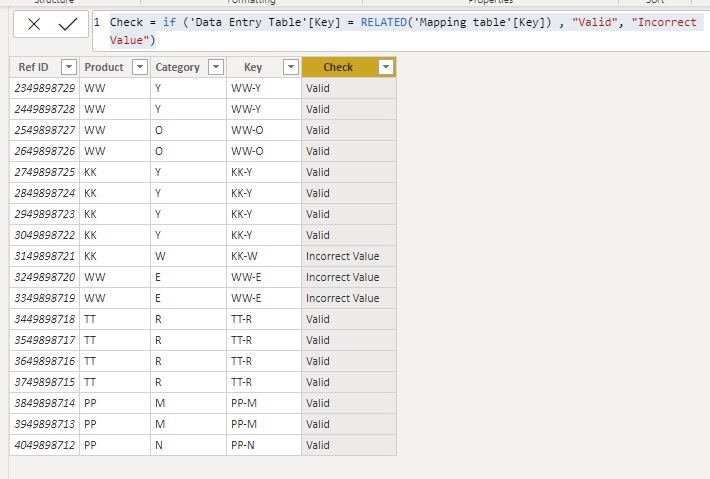
Task: Click cell with Ref ID 2349898729
Action: [x=44, y=88]
